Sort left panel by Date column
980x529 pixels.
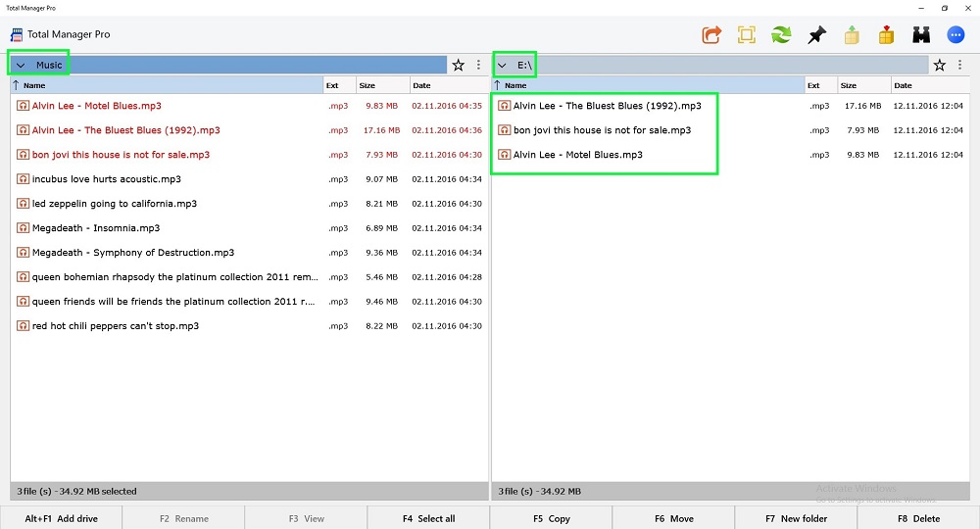click(449, 85)
